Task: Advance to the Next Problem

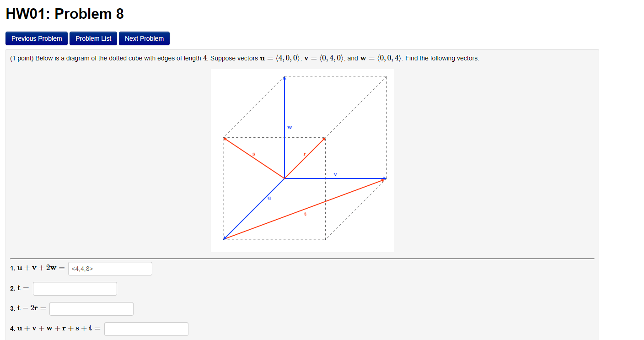Action: click(144, 38)
